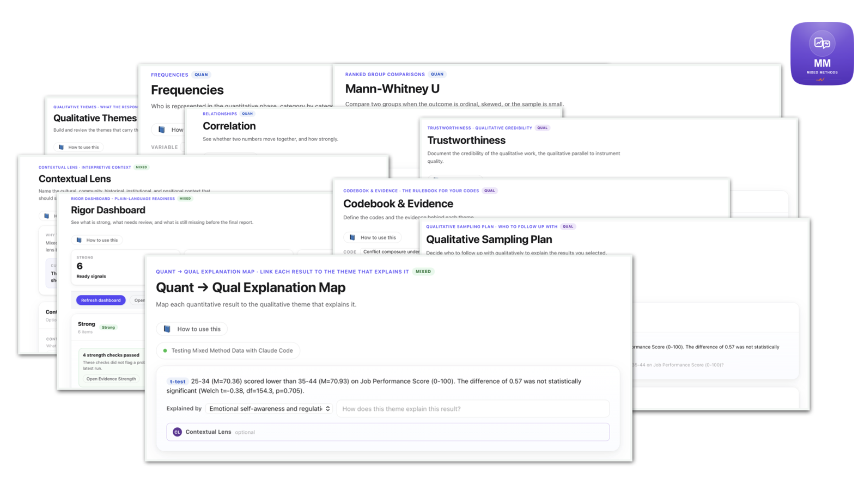Click the QUAL badge on Codebook & Evidence header
Screen dimensions: 864x504
click(x=490, y=190)
